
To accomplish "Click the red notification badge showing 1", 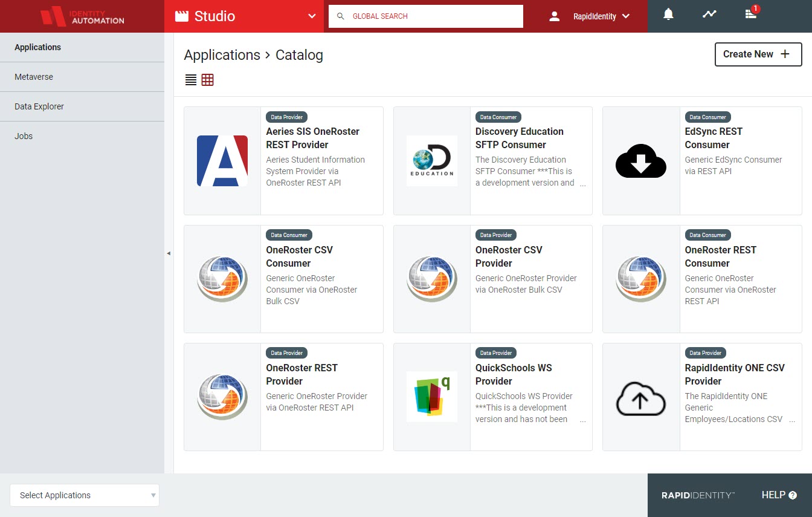I will pos(756,9).
